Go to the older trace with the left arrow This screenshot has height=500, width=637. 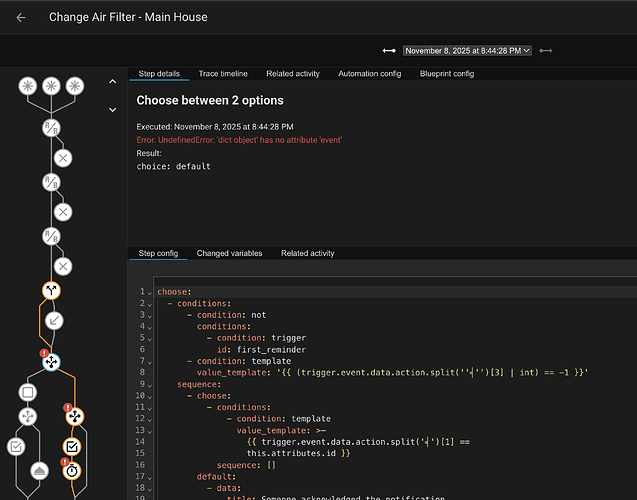click(x=389, y=50)
